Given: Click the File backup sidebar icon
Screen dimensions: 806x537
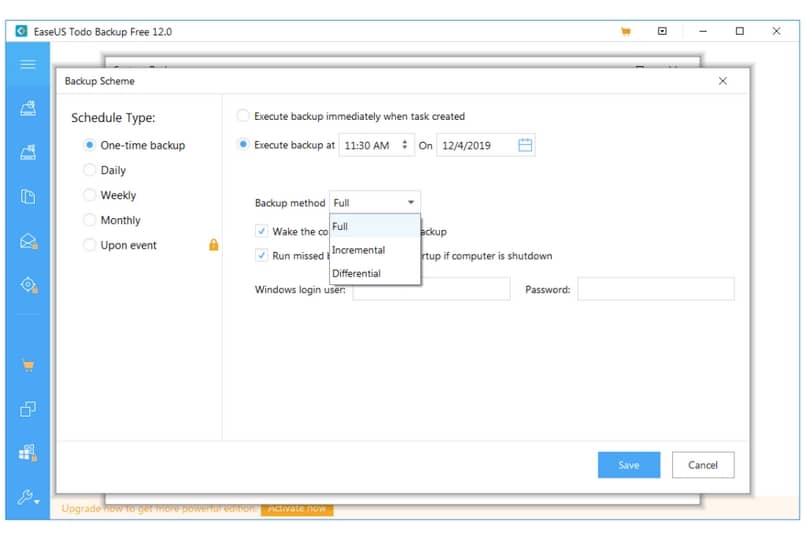Looking at the screenshot, I should [x=28, y=196].
